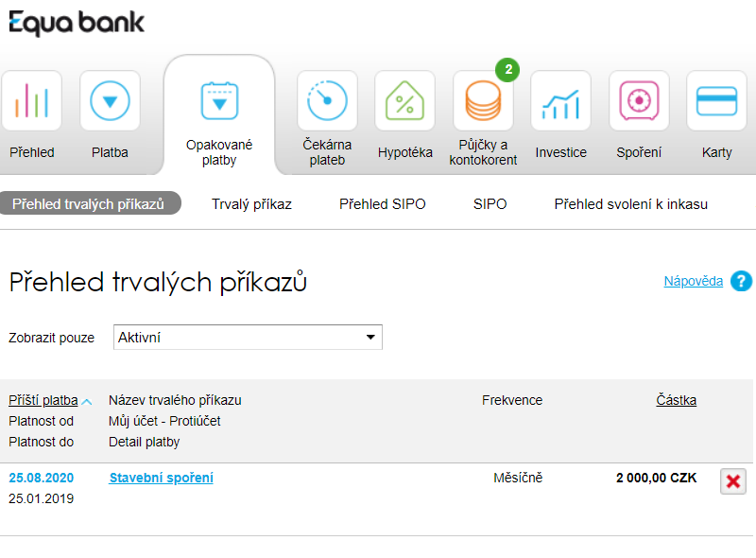The width and height of the screenshot is (756, 558).
Task: Open Přehled svolení k inkasu tab
Action: click(631, 204)
